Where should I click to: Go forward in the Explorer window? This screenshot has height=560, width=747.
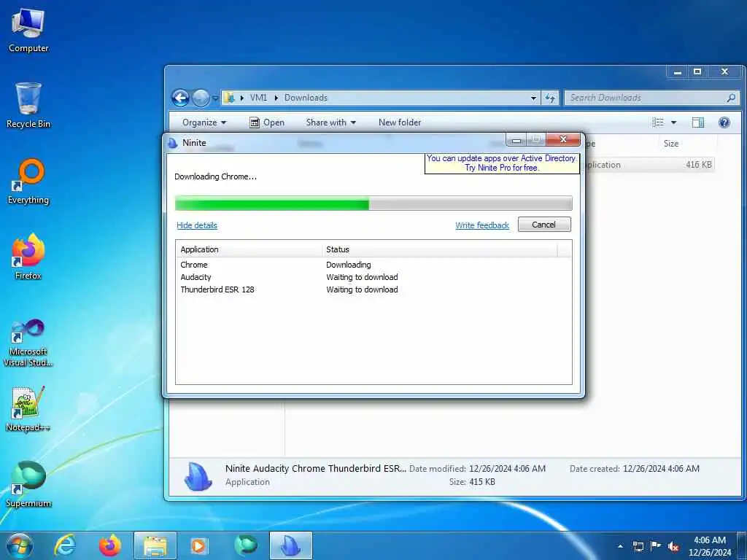click(201, 98)
